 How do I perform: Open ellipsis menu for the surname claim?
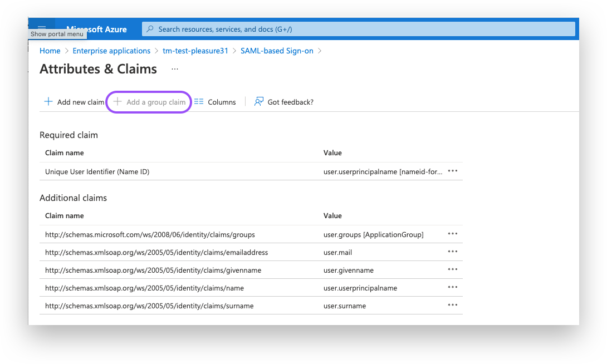(x=452, y=306)
